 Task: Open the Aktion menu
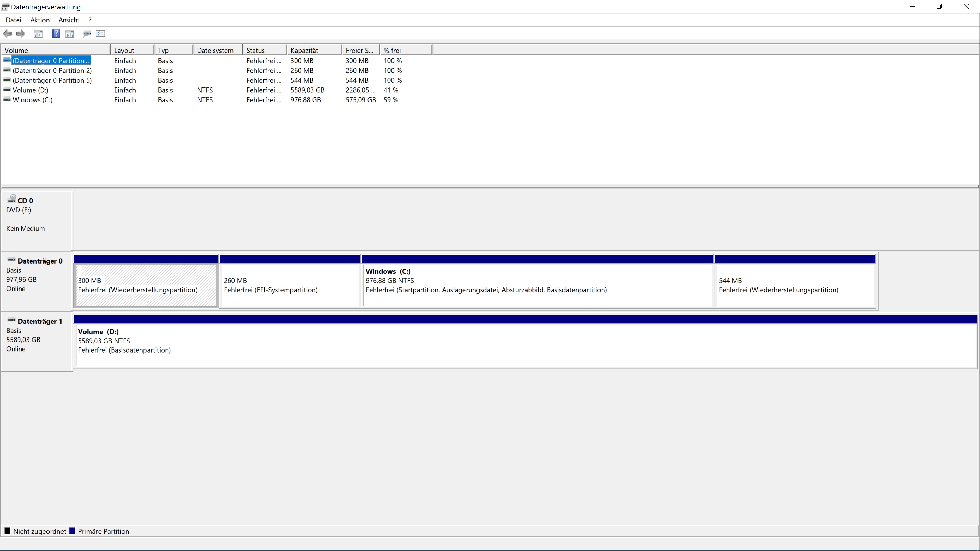[40, 20]
